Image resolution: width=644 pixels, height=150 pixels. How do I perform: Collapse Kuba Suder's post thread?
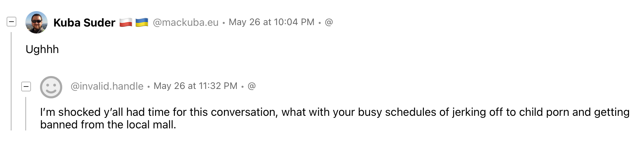(x=11, y=22)
